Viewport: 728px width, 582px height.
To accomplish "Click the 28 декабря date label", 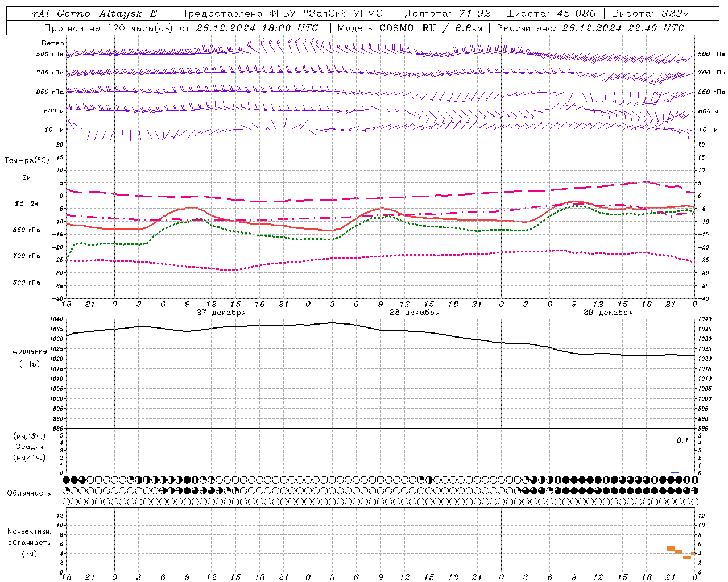I will pyautogui.click(x=415, y=313).
